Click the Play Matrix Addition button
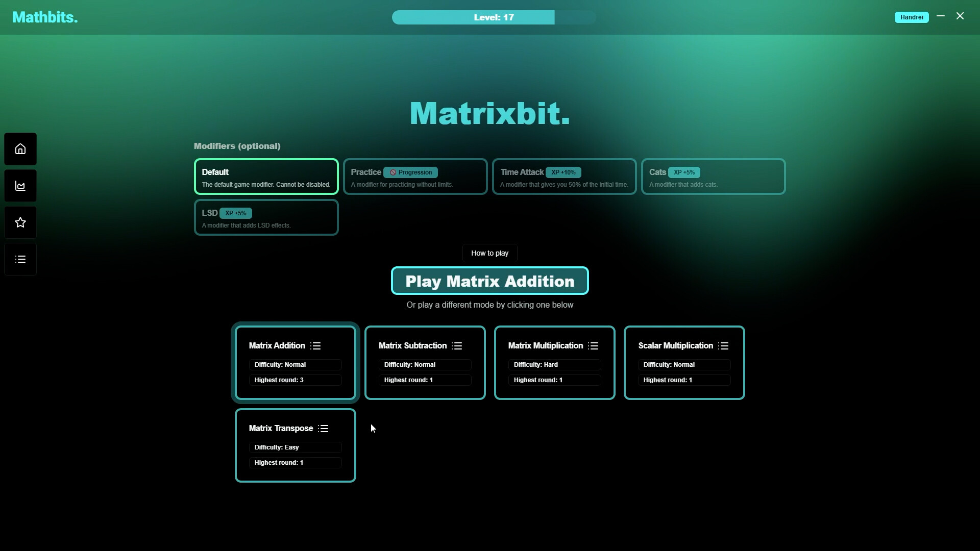Viewport: 980px width, 551px height. [489, 281]
